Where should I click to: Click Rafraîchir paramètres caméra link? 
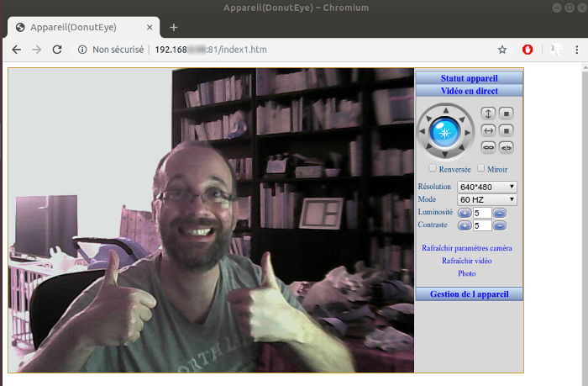(466, 248)
